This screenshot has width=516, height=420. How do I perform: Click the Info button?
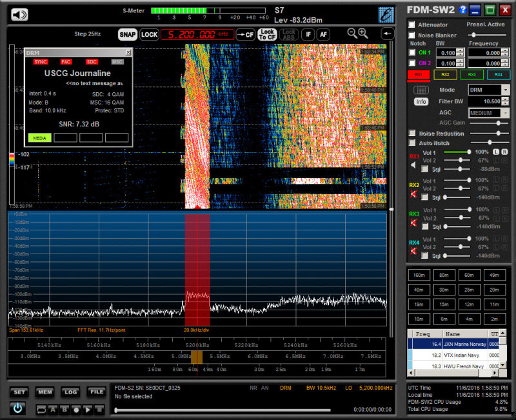point(421,102)
